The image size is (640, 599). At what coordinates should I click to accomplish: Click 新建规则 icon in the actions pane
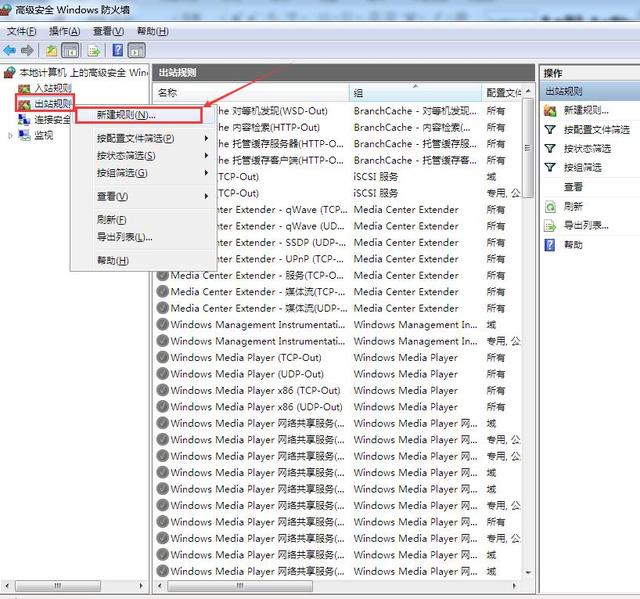coord(550,110)
